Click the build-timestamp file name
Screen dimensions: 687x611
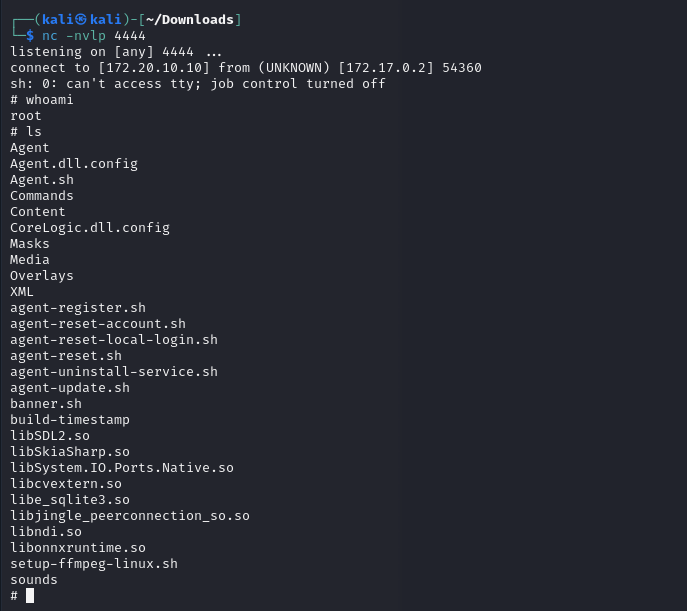click(70, 420)
